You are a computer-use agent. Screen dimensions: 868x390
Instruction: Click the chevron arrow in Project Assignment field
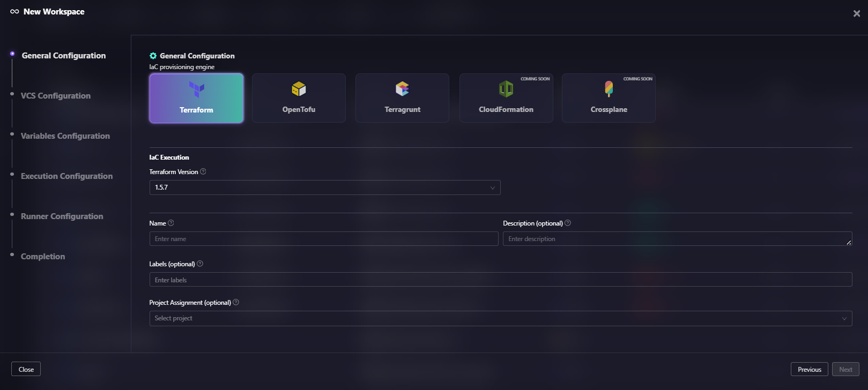(844, 319)
